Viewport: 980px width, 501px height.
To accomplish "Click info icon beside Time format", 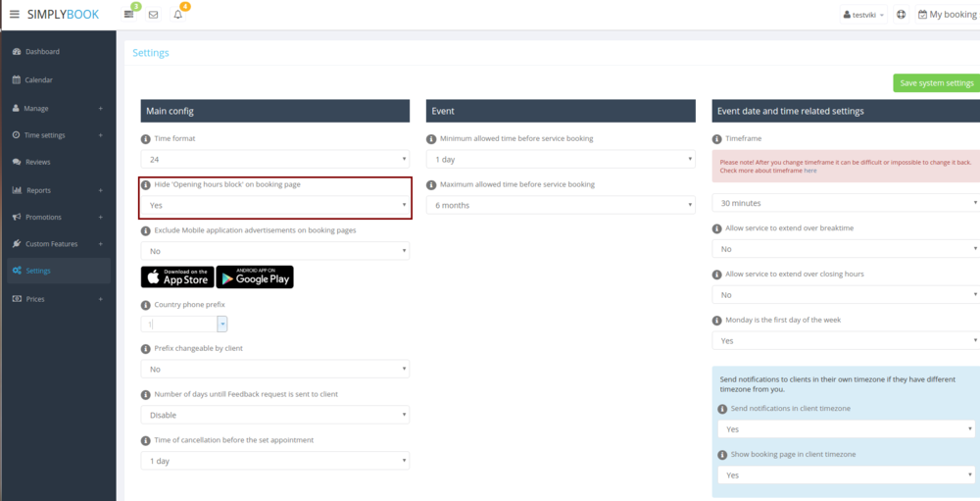I will pyautogui.click(x=146, y=139).
